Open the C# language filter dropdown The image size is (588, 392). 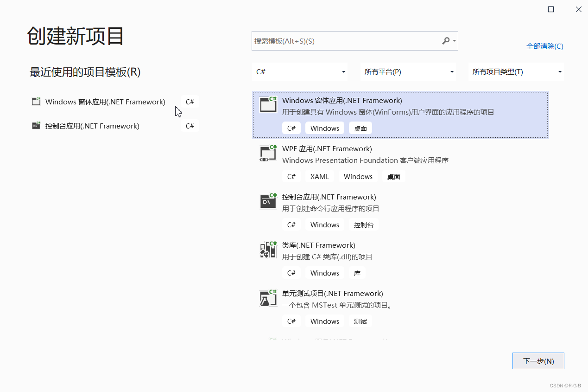pyautogui.click(x=300, y=72)
